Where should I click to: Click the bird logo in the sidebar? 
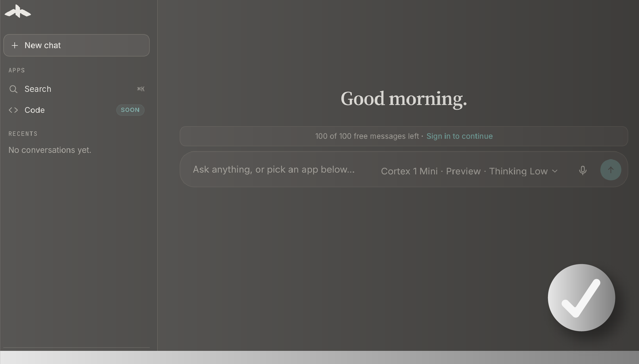18,11
